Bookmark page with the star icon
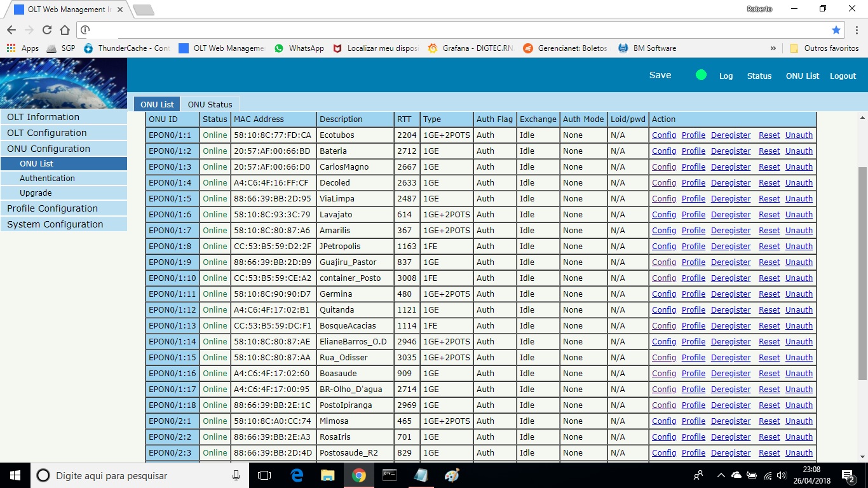The height and width of the screenshot is (488, 868). point(836,30)
